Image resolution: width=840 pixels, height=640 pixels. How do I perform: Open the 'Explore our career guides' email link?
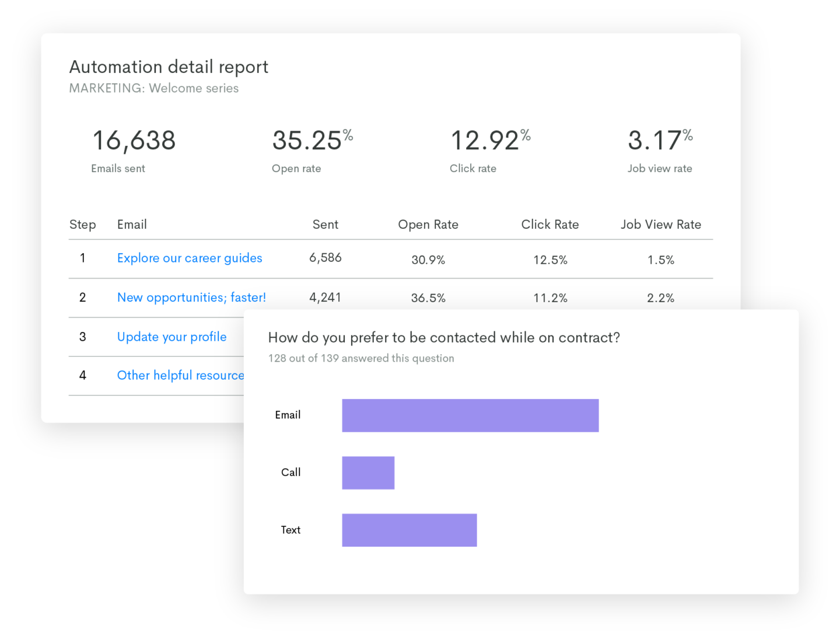pos(190,258)
